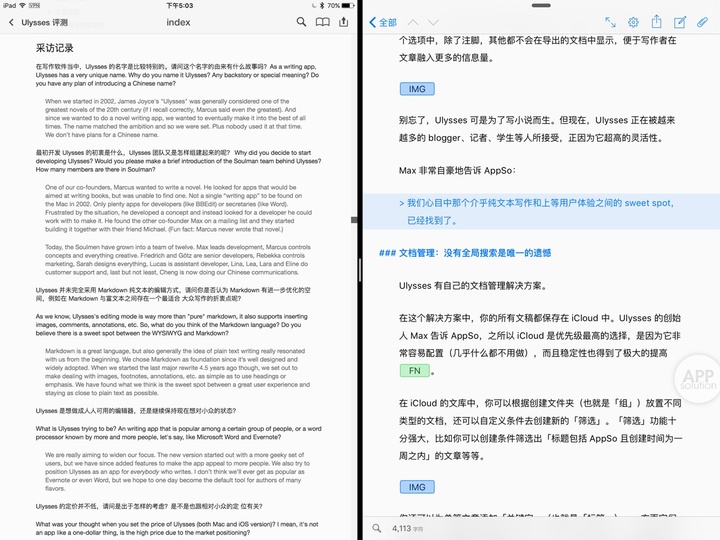This screenshot has width=720, height=540.
Task: Open the attachments paperclip icon
Action: coord(704,21)
